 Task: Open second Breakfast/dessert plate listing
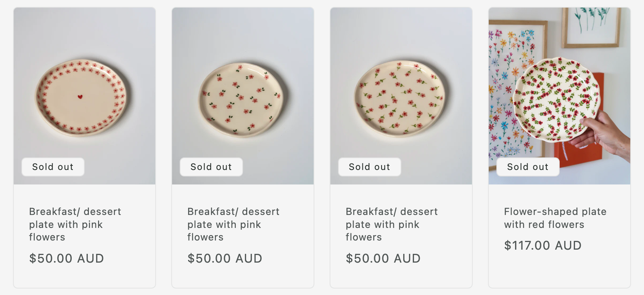(x=233, y=224)
